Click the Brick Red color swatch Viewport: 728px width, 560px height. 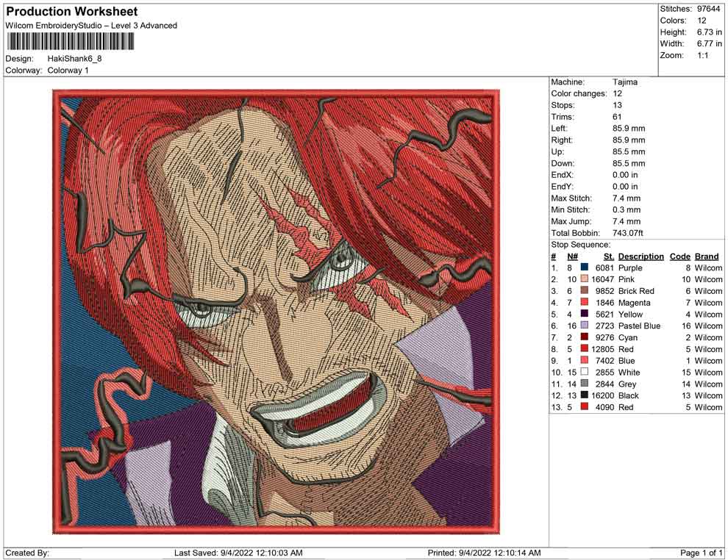point(584,290)
